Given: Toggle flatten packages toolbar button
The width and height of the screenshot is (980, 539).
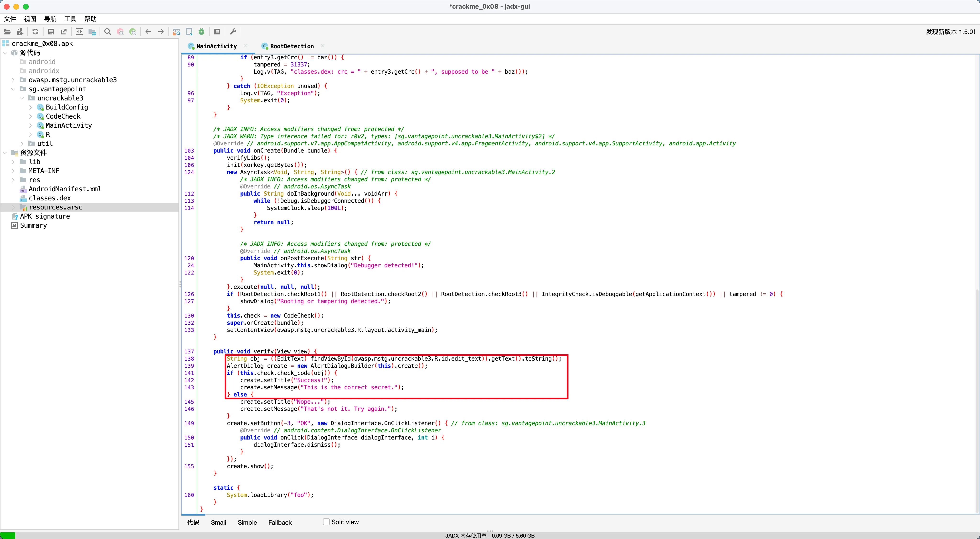Looking at the screenshot, I should pyautogui.click(x=92, y=32).
